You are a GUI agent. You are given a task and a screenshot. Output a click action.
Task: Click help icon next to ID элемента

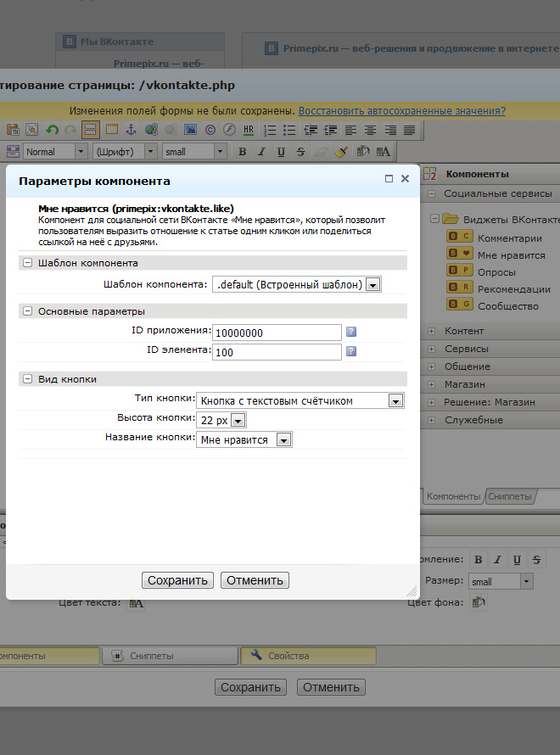pyautogui.click(x=350, y=352)
